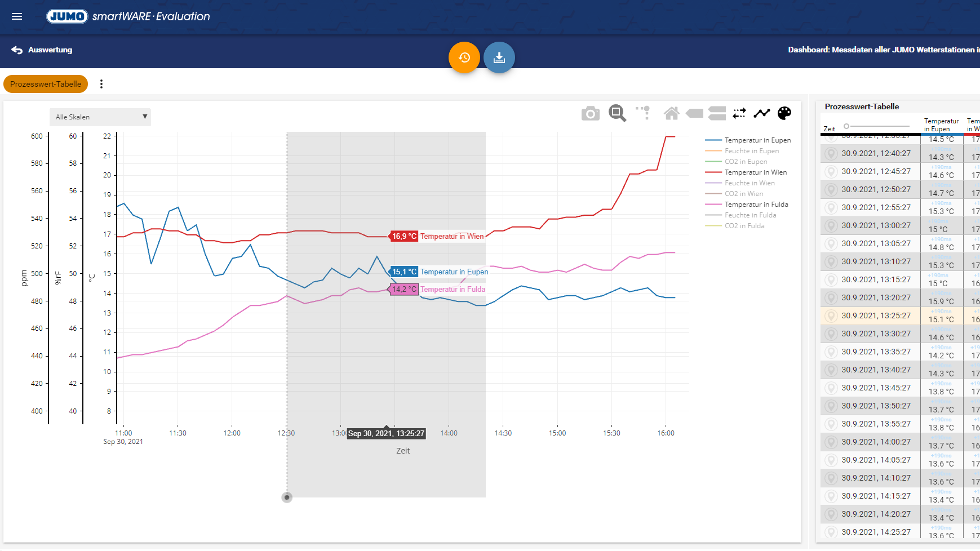Viewport: 980px width, 551px height.
Task: Click the marker pin for 13:25:27 row
Action: coord(830,316)
